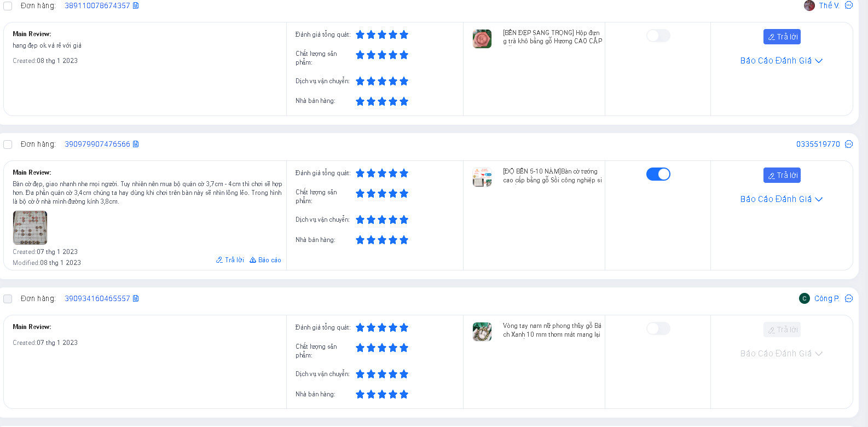Click the tea box product image

coord(482,39)
